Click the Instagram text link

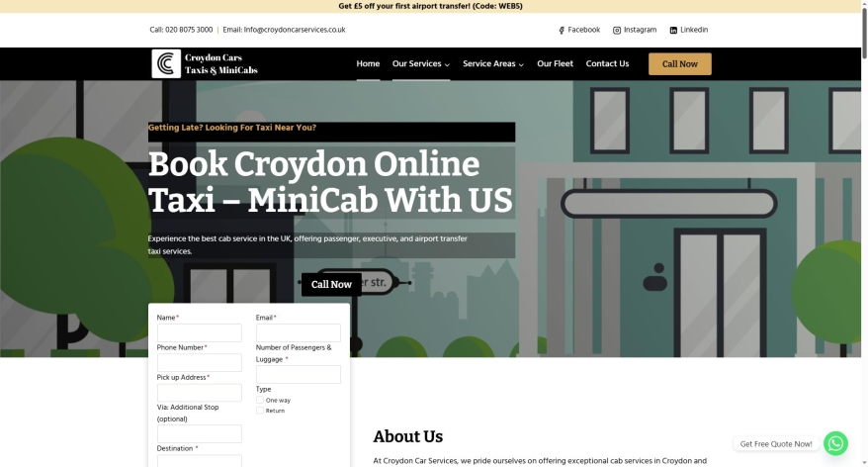pos(640,30)
